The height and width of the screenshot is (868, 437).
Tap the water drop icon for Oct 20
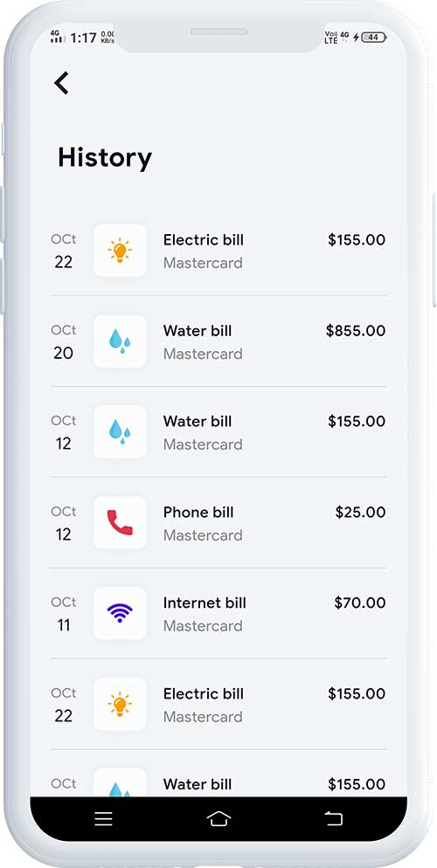click(x=120, y=341)
